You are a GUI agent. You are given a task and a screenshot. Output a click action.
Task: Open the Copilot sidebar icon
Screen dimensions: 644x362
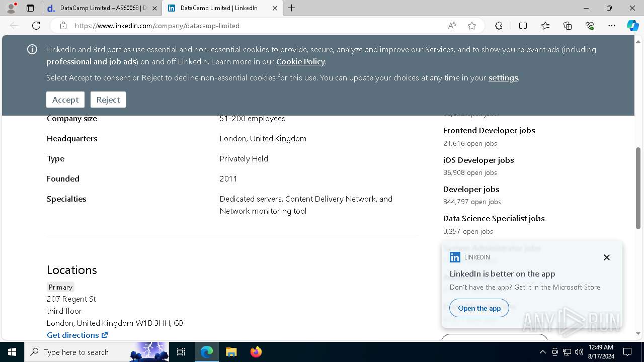click(632, 26)
